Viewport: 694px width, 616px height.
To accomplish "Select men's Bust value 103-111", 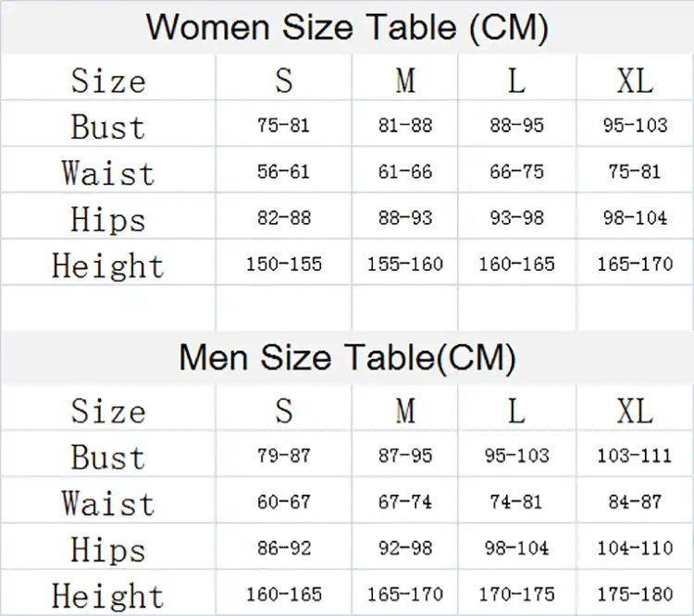I will coord(635,456).
